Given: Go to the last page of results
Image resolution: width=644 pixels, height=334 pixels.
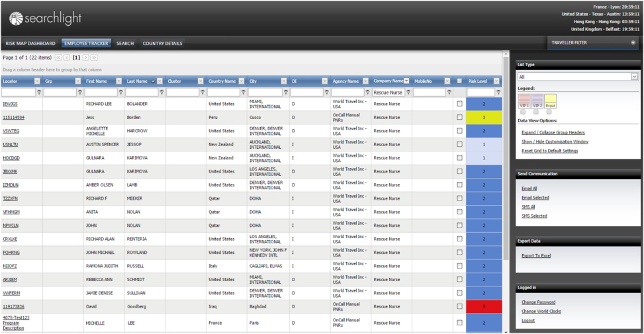Looking at the screenshot, I should pyautogui.click(x=94, y=58).
